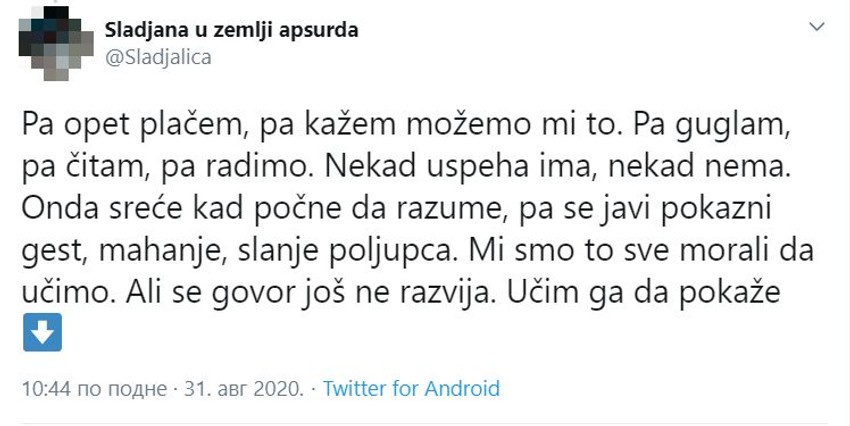
Task: Click the blue down-arrow emoji
Action: tap(43, 333)
